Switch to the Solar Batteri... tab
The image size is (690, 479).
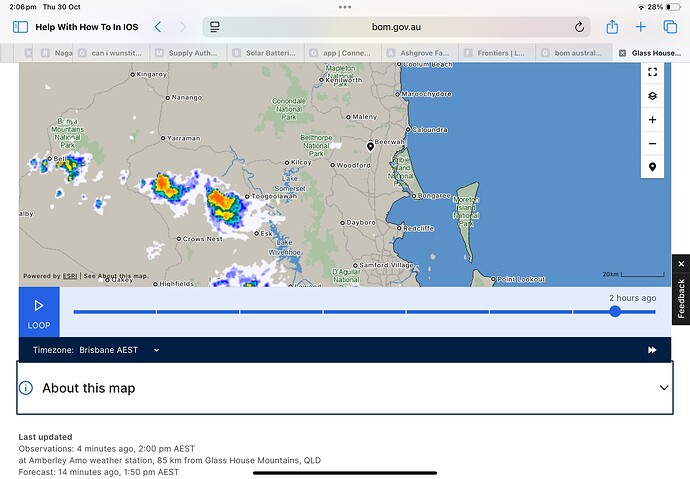tap(265, 53)
